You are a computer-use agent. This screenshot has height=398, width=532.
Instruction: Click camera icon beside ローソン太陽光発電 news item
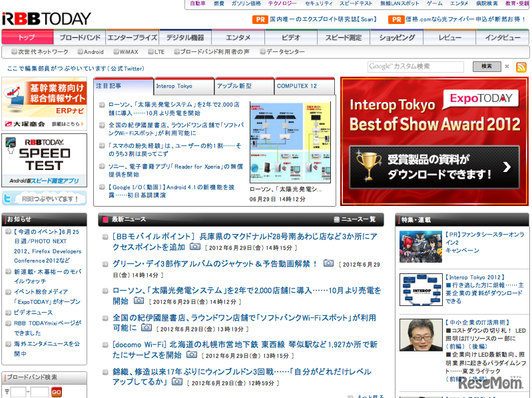pos(138,301)
